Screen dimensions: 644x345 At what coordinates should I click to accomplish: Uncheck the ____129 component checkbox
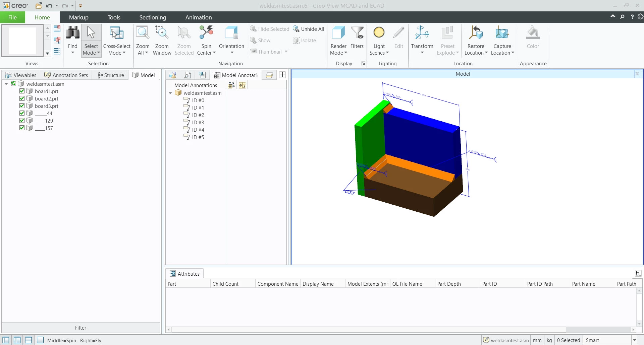(22, 121)
